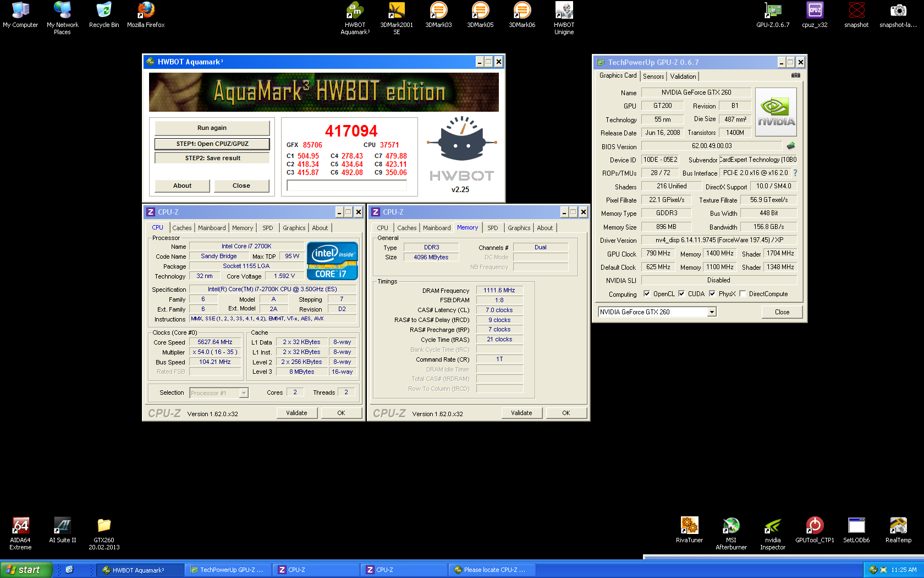924x578 pixels.
Task: Launch GPUTool_CTP1 desktop icon
Action: point(815,530)
